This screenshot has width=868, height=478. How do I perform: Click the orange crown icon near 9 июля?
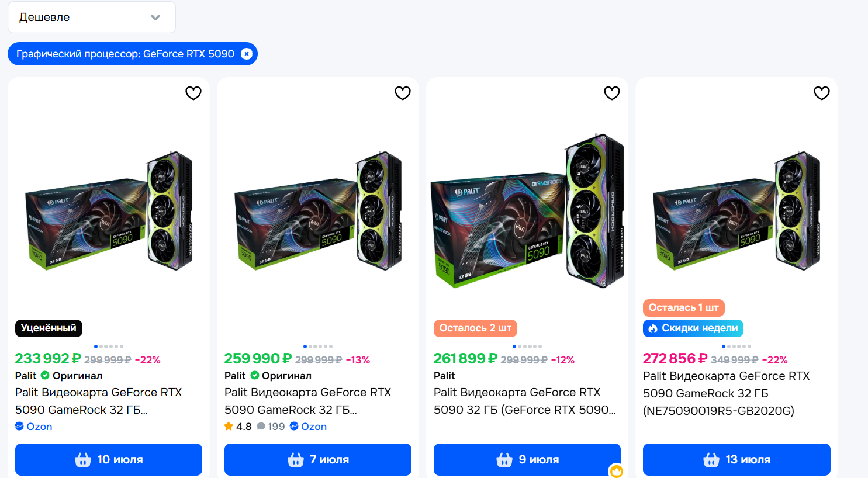tap(617, 471)
